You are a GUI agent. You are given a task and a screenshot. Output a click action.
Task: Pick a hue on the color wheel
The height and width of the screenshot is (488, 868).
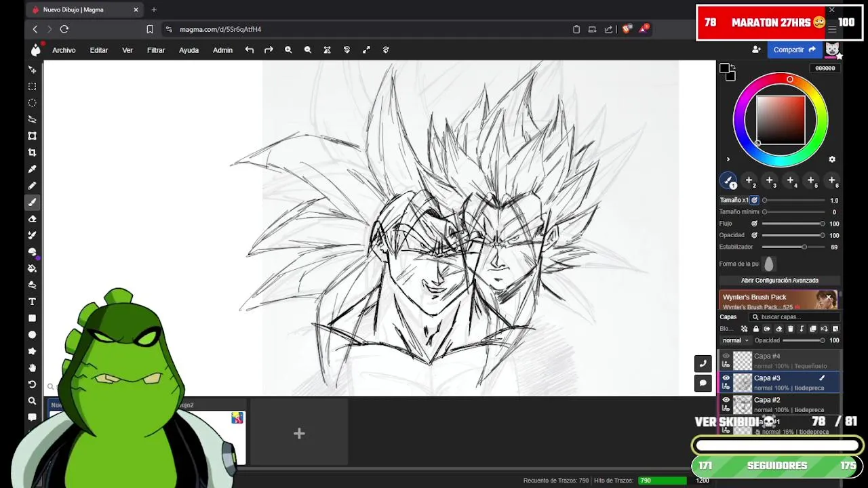(789, 79)
